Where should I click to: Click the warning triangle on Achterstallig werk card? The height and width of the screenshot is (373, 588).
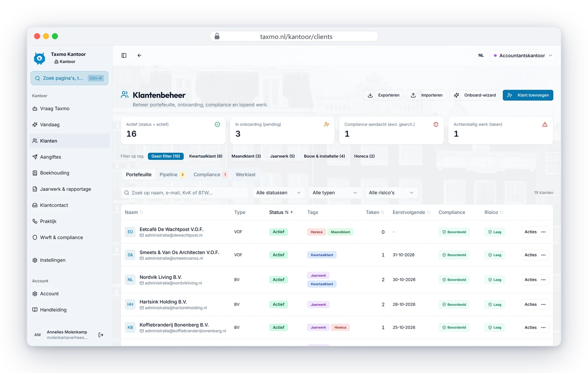pyautogui.click(x=545, y=125)
